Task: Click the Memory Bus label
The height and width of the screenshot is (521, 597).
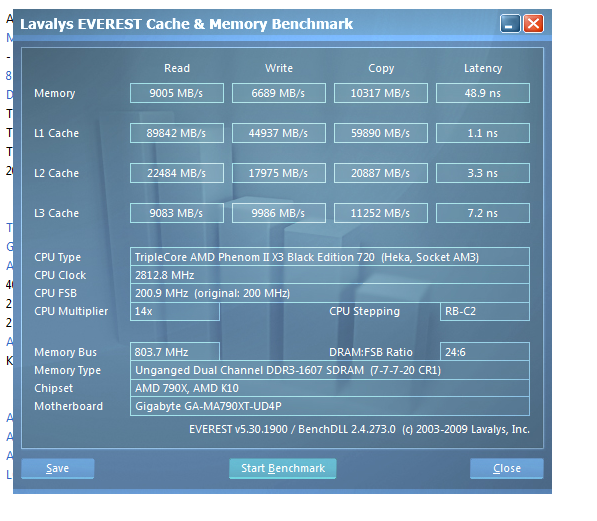Action: click(65, 352)
